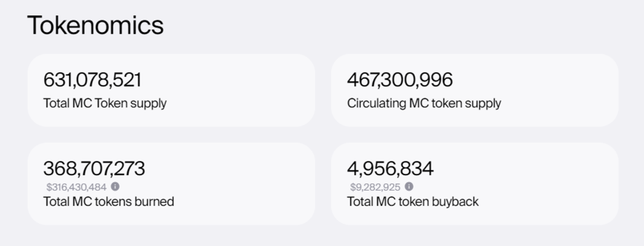Click the Tokenomics heading
The width and height of the screenshot is (644, 246).
coord(95,25)
